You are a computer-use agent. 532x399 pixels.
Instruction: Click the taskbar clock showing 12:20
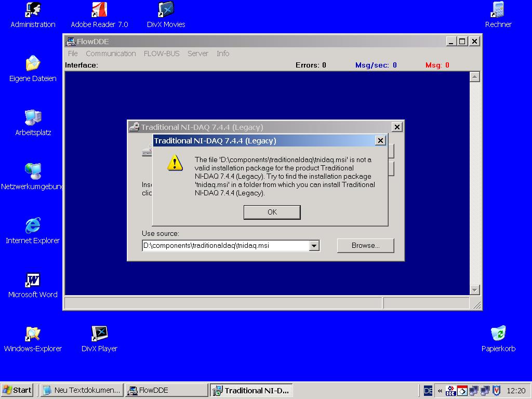pyautogui.click(x=516, y=391)
